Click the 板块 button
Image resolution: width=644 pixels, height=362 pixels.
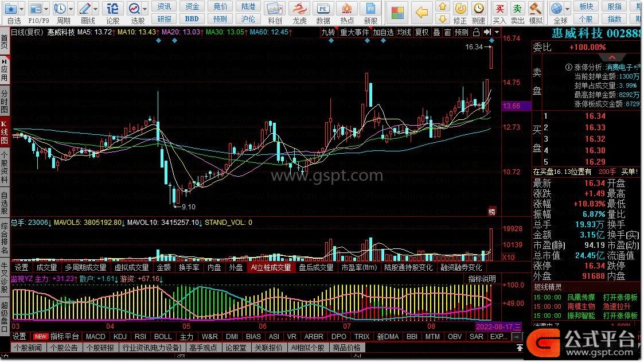pyautogui.click(x=586, y=6)
